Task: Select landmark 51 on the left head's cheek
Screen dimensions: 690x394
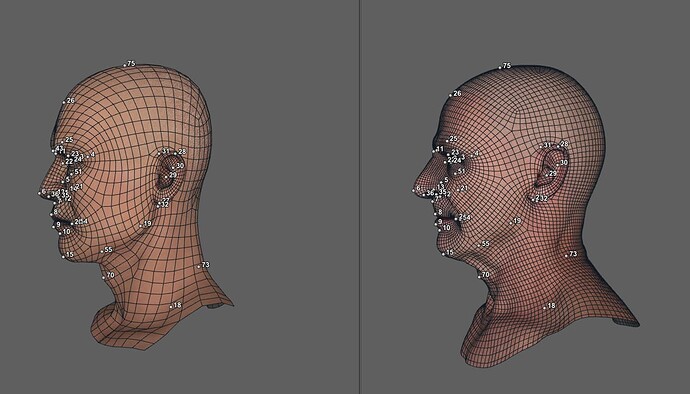Action: tap(72, 173)
